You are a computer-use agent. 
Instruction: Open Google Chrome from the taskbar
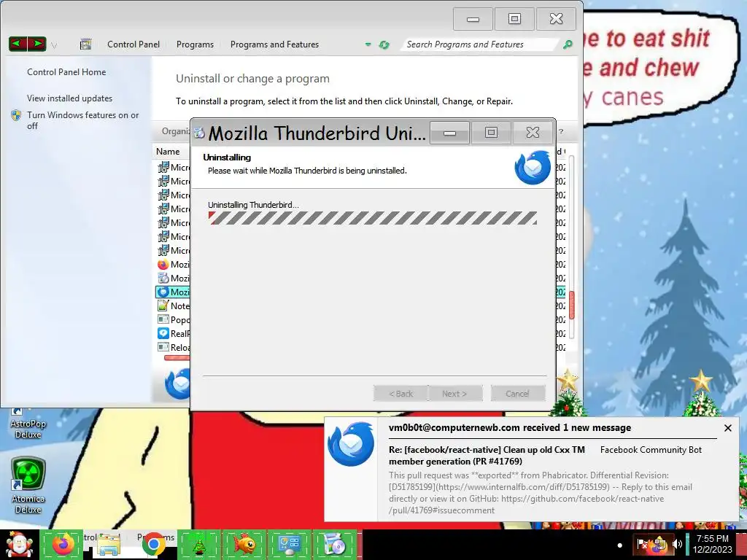[x=153, y=544]
